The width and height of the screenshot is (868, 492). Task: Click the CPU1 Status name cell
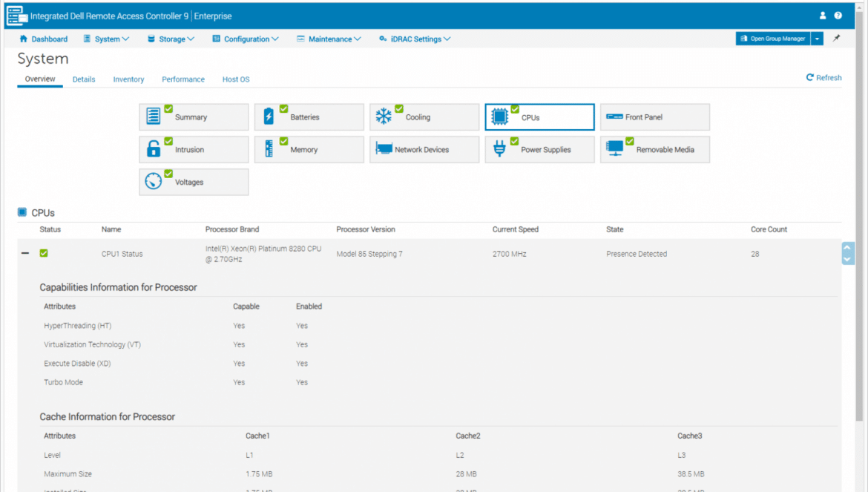coord(122,254)
